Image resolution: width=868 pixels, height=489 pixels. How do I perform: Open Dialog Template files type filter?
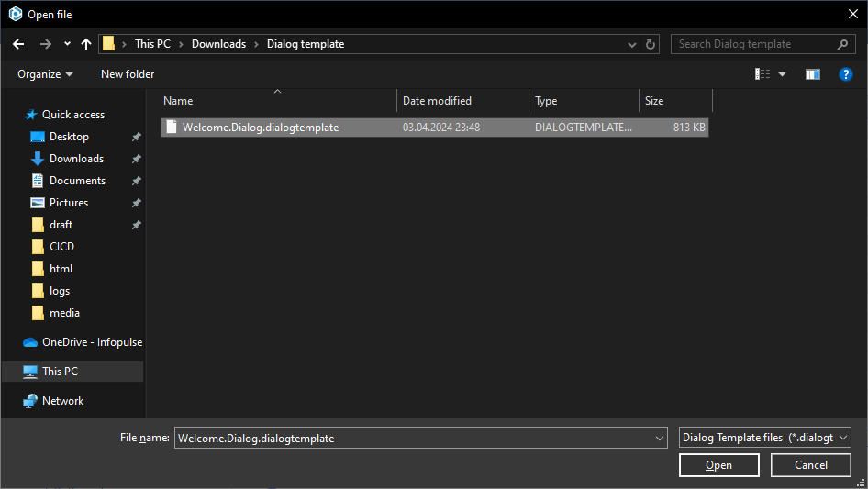pyautogui.click(x=764, y=438)
